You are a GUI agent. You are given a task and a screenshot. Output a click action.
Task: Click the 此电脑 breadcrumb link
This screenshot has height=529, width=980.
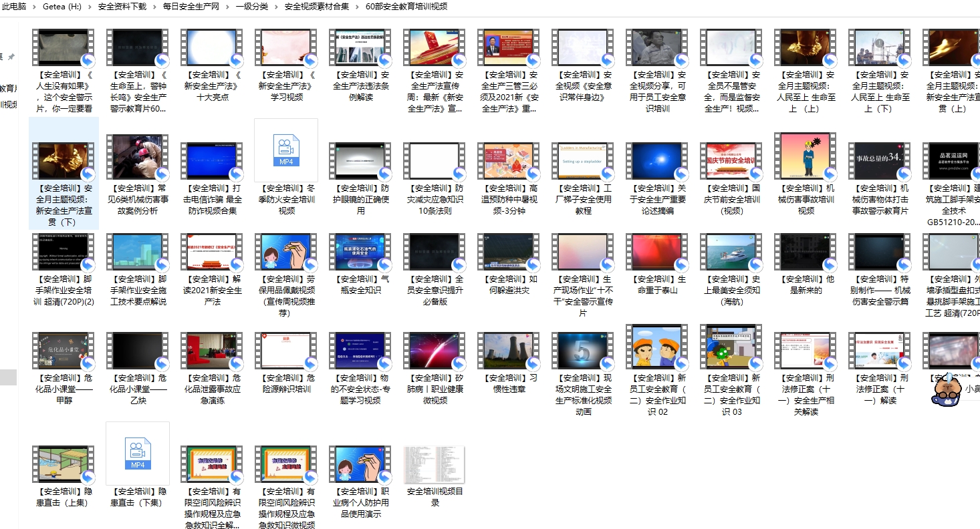pyautogui.click(x=14, y=7)
